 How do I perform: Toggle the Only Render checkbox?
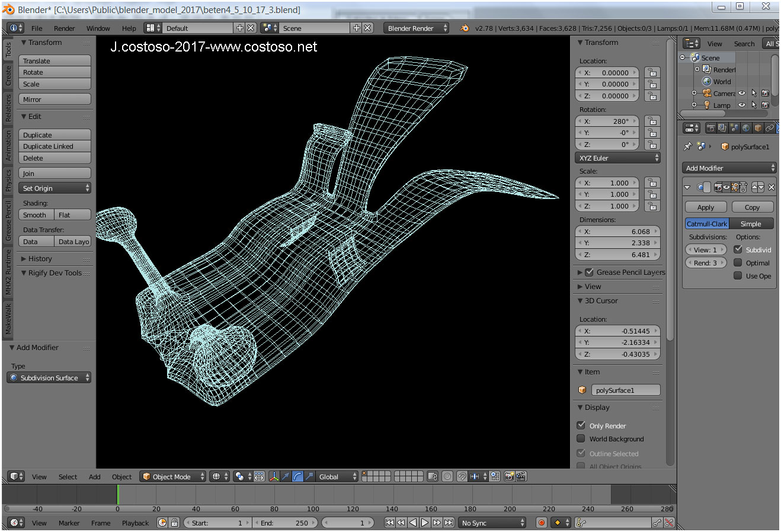(581, 425)
